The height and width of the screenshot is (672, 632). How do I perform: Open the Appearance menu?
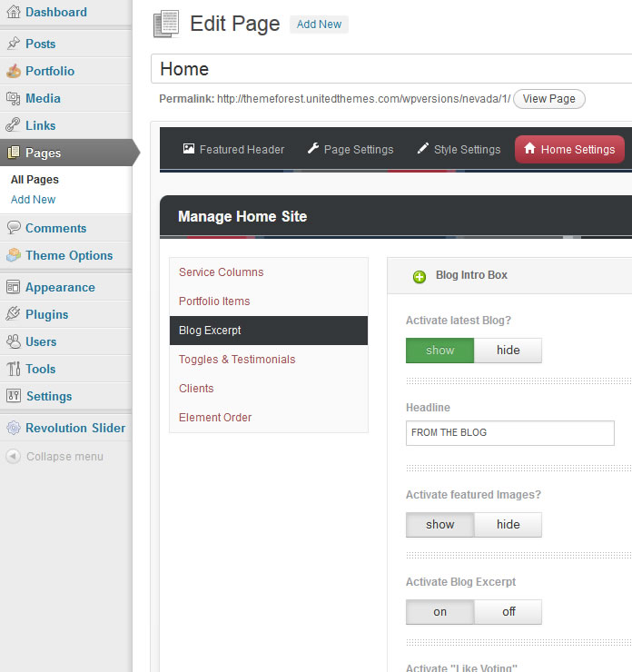60,287
